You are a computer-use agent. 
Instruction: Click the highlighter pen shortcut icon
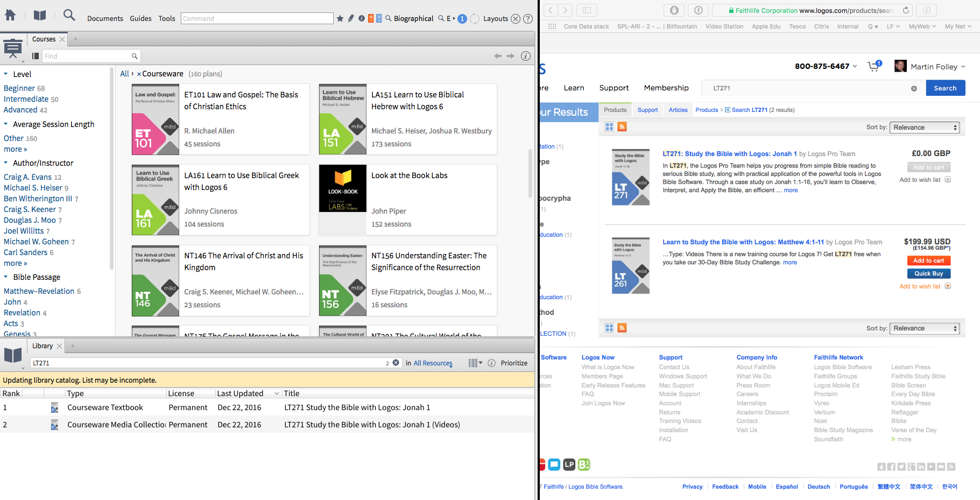[351, 18]
